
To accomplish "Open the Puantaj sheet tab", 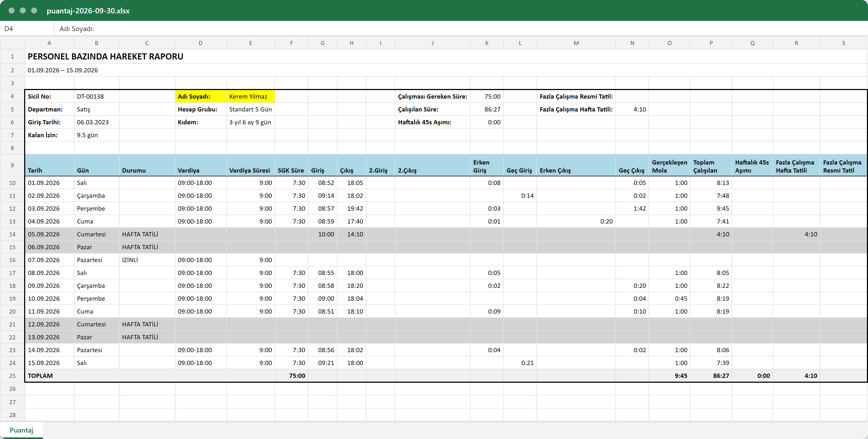I will point(21,430).
